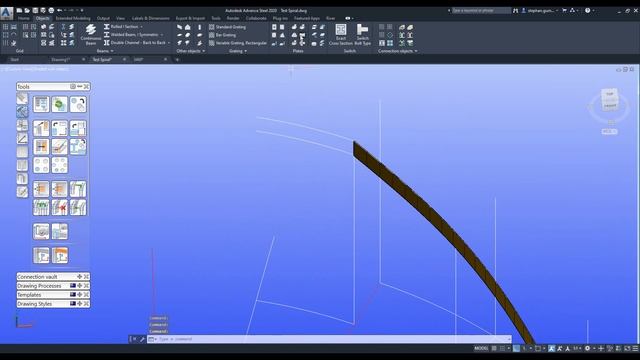Click the Undo arrow in quick access toolbar
Screen dimensions: 640x360
[60, 10]
